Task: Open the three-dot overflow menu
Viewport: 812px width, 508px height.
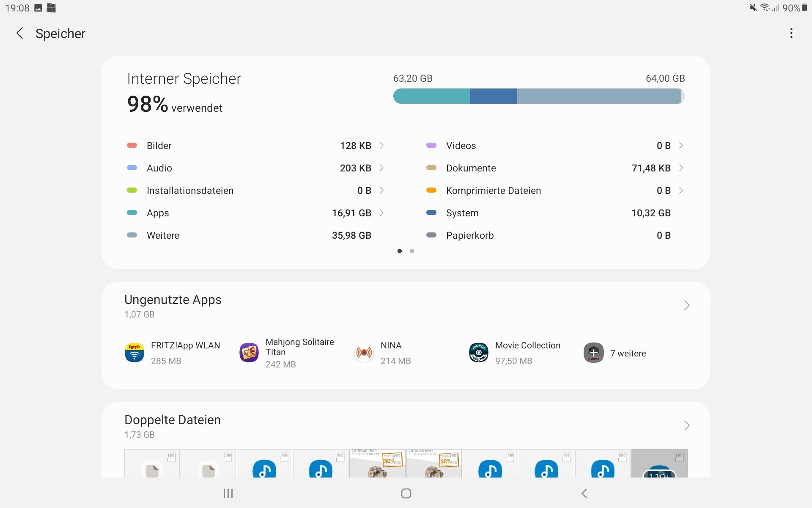Action: [x=791, y=33]
